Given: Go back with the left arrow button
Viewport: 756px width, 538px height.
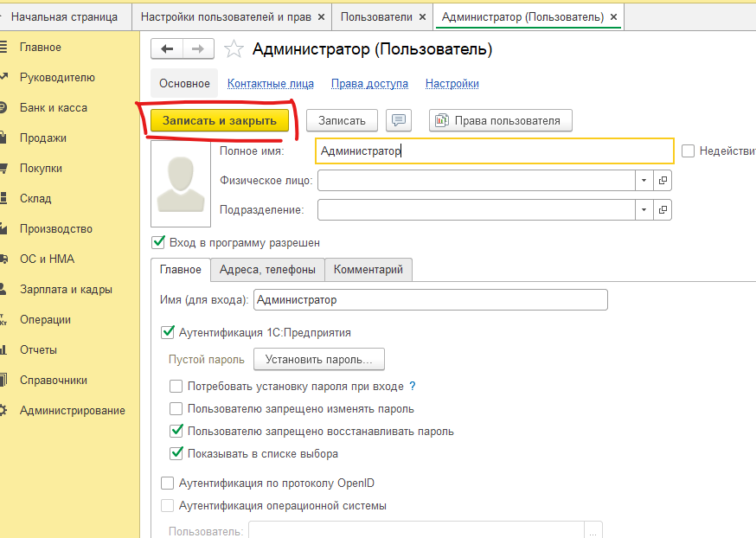Looking at the screenshot, I should click(x=167, y=49).
